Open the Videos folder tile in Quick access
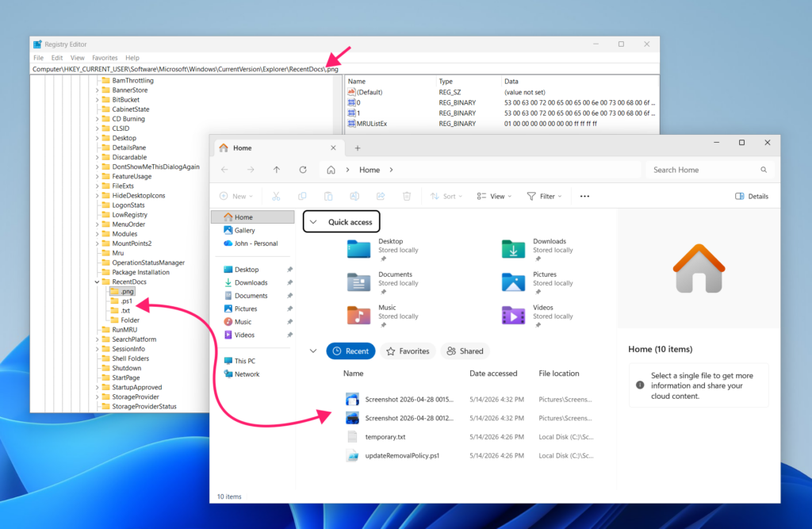 coord(538,316)
